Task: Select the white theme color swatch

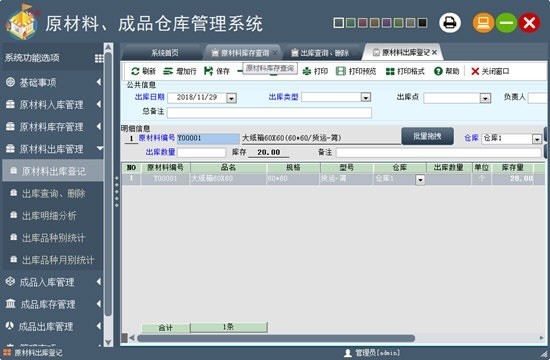Action: pos(338,23)
